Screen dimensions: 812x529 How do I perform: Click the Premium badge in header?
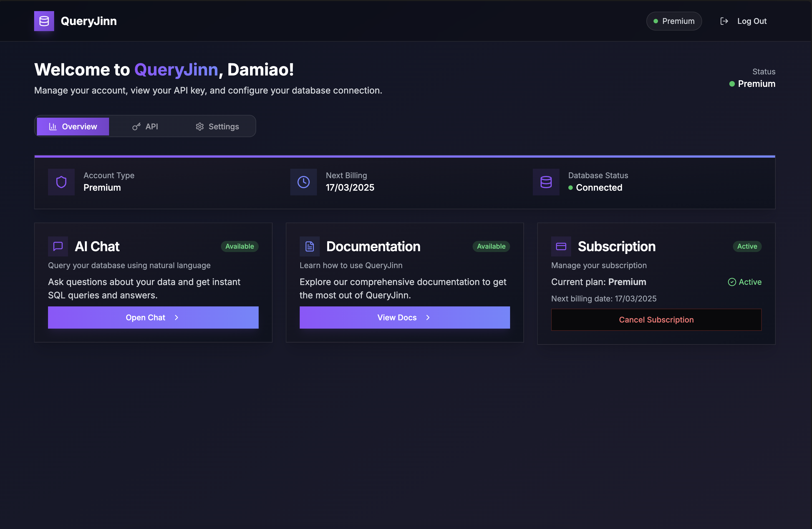point(674,21)
